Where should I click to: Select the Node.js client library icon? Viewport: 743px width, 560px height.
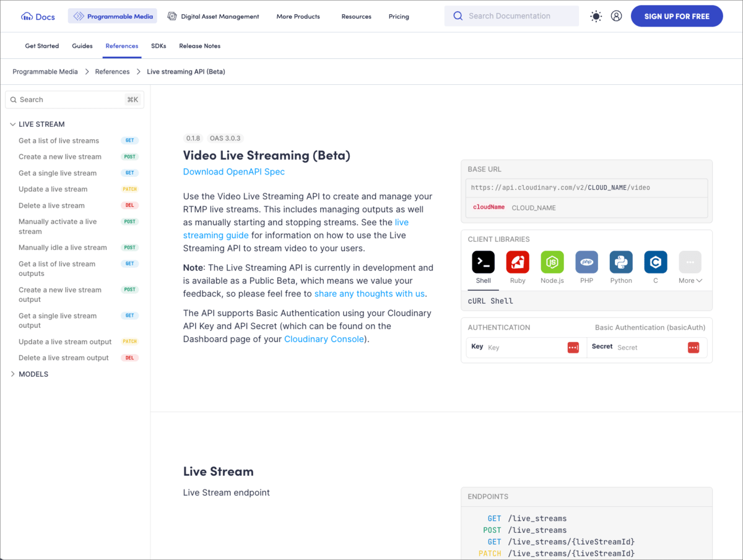click(x=552, y=262)
